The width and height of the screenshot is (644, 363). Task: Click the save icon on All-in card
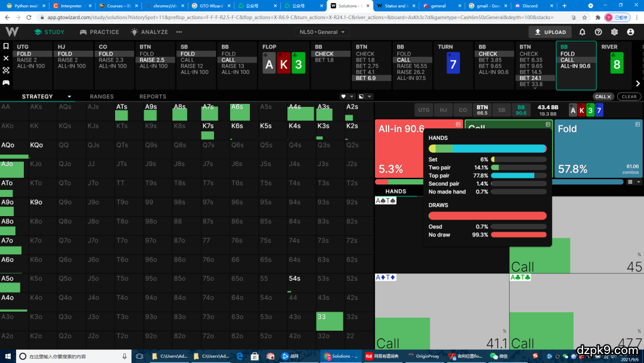coord(458,124)
